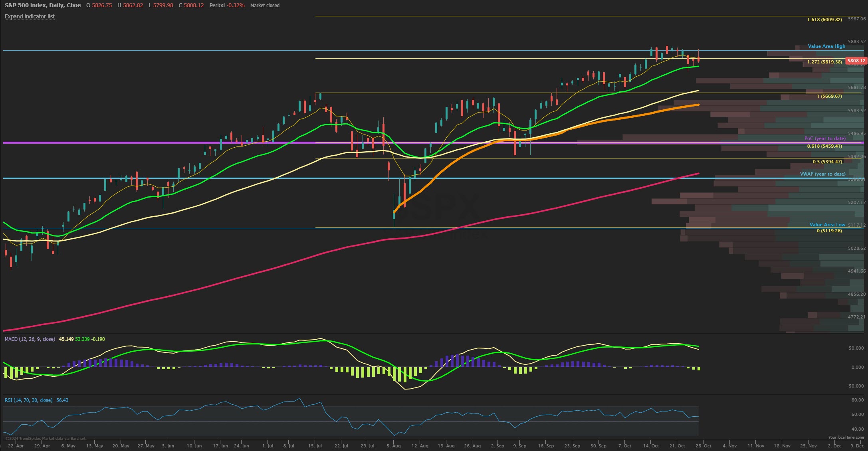
Task: Click the '14. Oct' date on time axis
Action: tap(651, 446)
